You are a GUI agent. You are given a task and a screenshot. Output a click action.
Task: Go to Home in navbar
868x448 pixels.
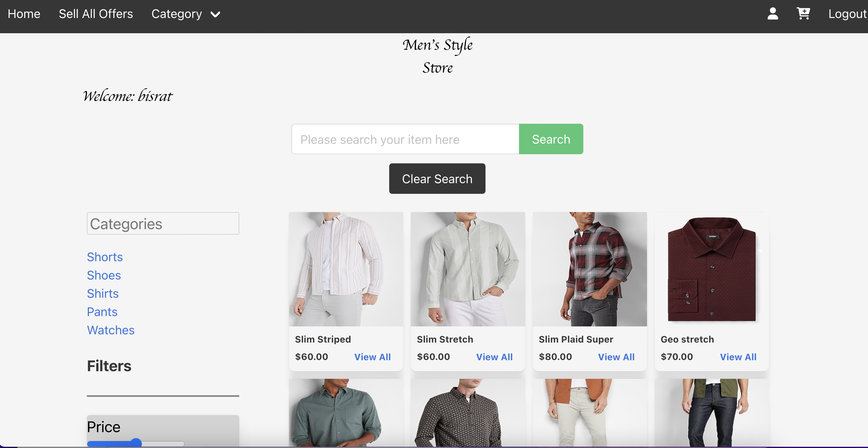[24, 14]
